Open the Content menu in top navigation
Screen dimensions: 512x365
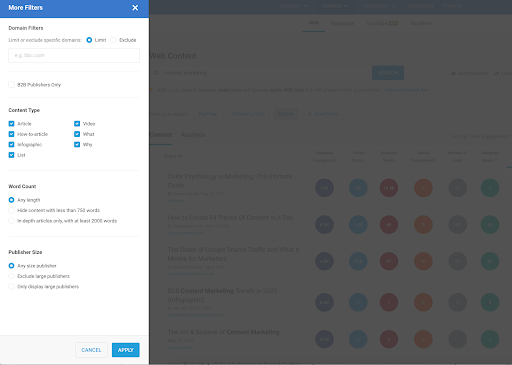coord(335,6)
